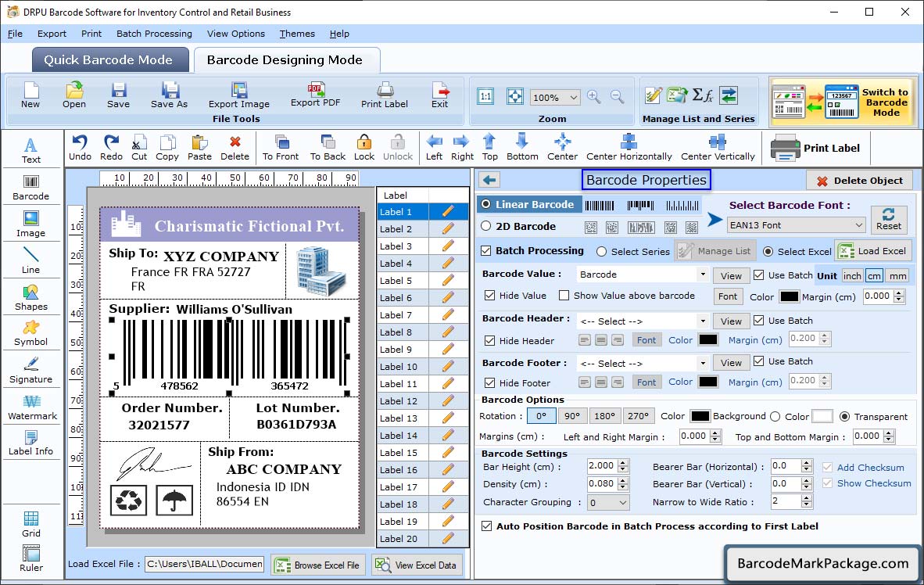924x585 pixels.
Task: Increase Narrow to Wide Ratio
Action: tap(807, 497)
